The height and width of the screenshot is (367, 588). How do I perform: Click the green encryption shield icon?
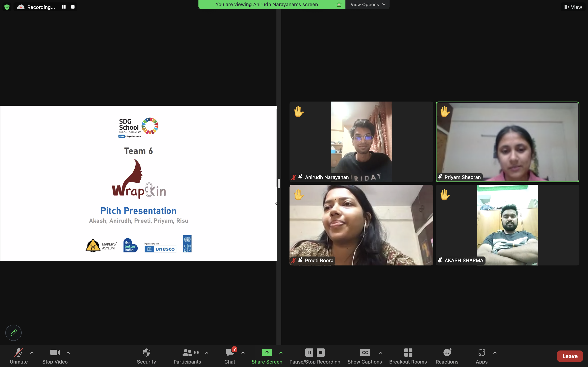pos(7,7)
